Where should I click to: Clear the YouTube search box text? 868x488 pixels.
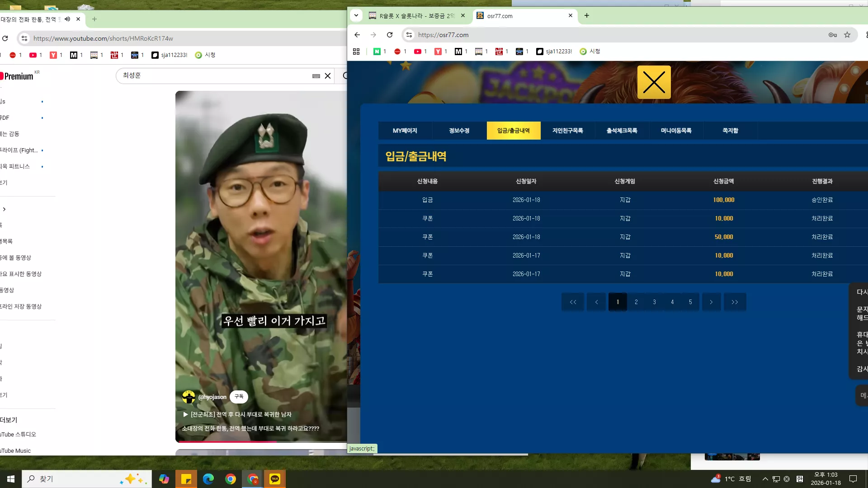click(x=328, y=76)
